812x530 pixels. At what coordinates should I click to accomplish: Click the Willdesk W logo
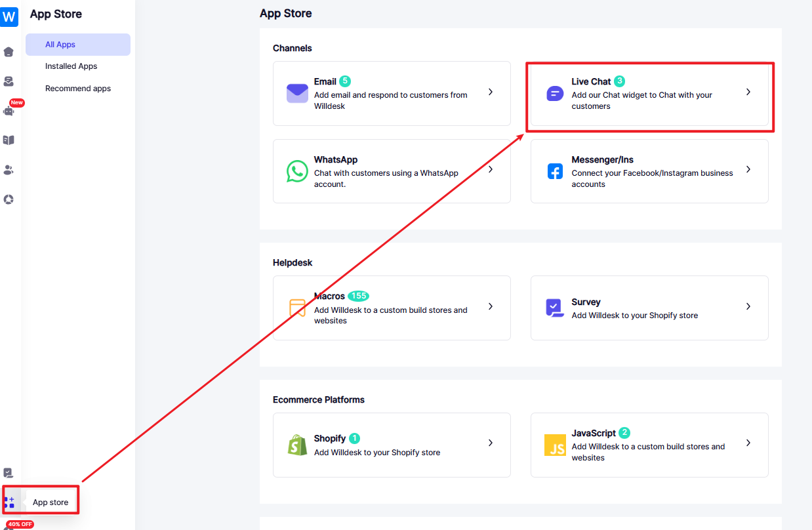[x=9, y=16]
